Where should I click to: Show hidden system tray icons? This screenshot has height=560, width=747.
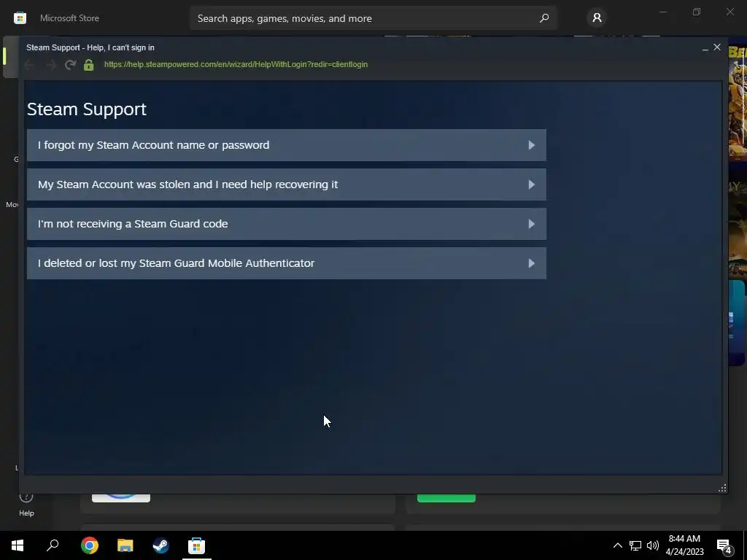pos(617,545)
